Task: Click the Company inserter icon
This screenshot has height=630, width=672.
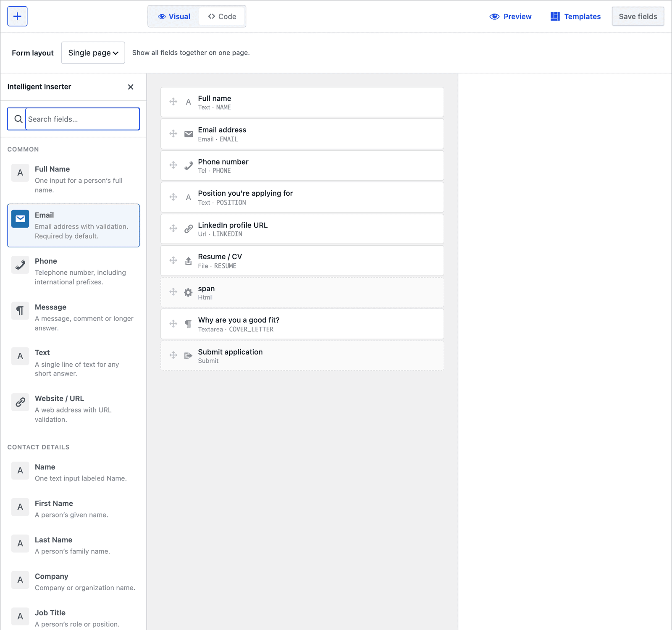Action: pyautogui.click(x=20, y=580)
